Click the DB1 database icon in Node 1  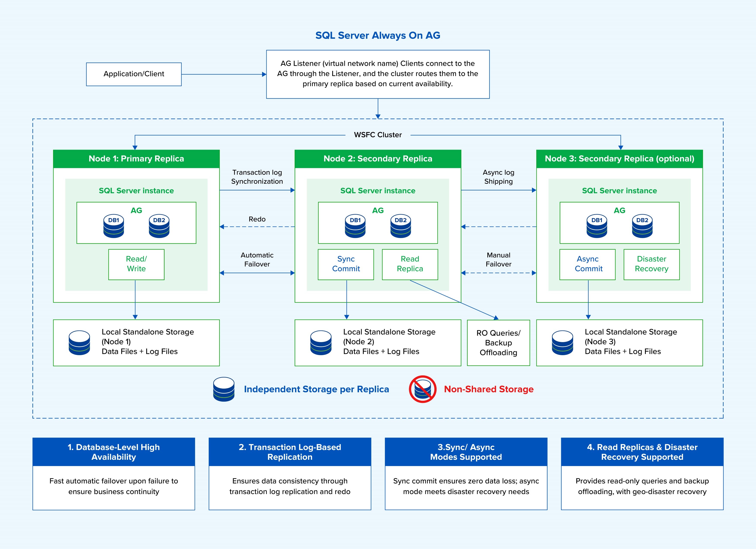[x=114, y=226]
